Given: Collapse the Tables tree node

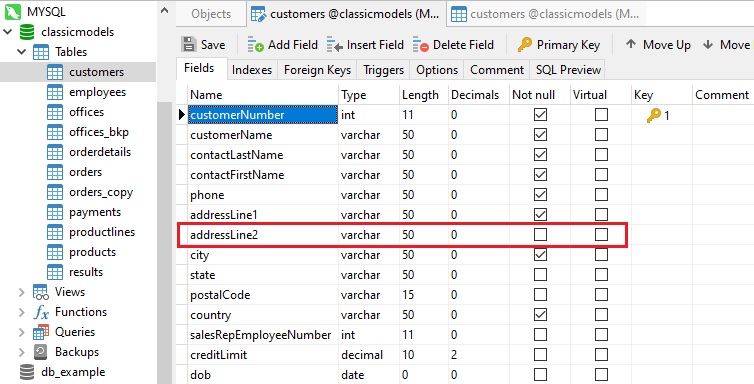Looking at the screenshot, I should pos(22,52).
